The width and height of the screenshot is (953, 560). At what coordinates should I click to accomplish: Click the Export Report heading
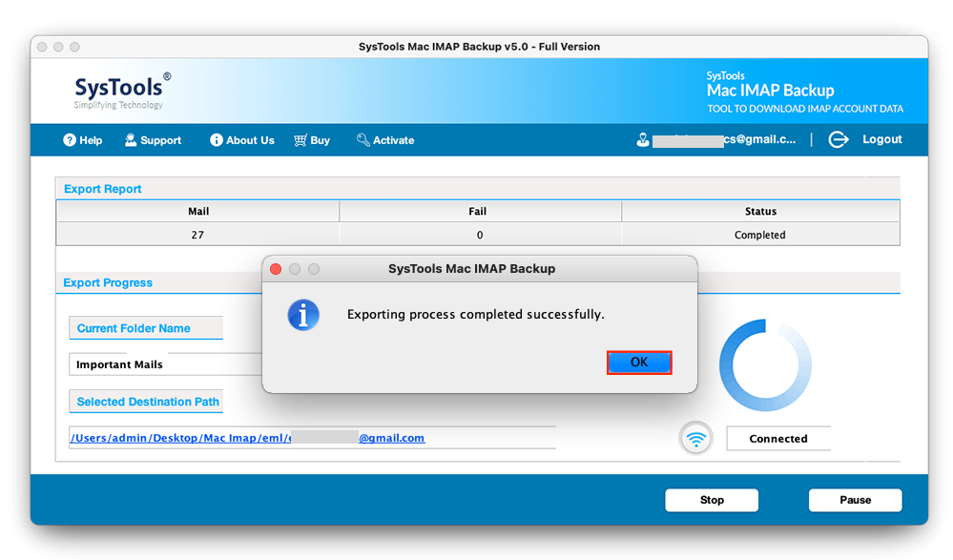pyautogui.click(x=103, y=189)
